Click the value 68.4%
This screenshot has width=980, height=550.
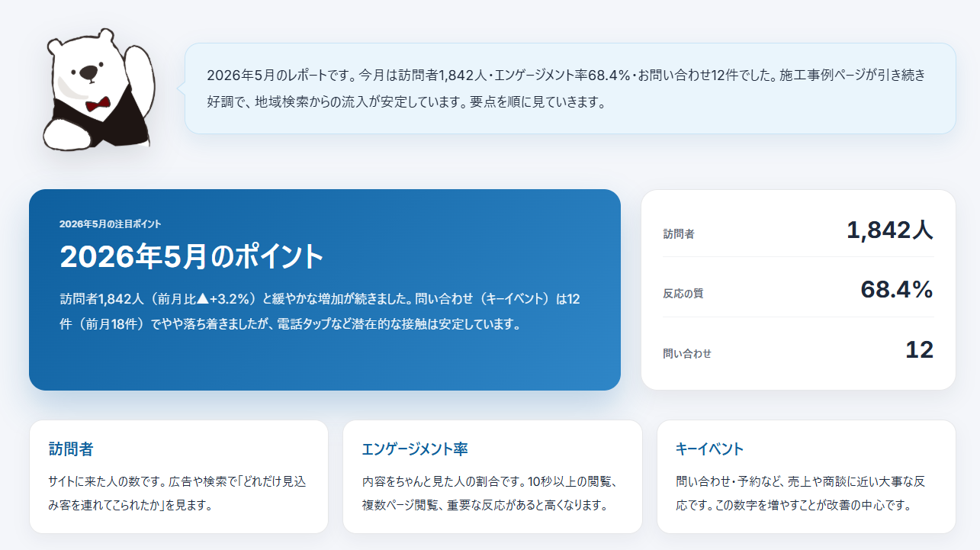[897, 290]
